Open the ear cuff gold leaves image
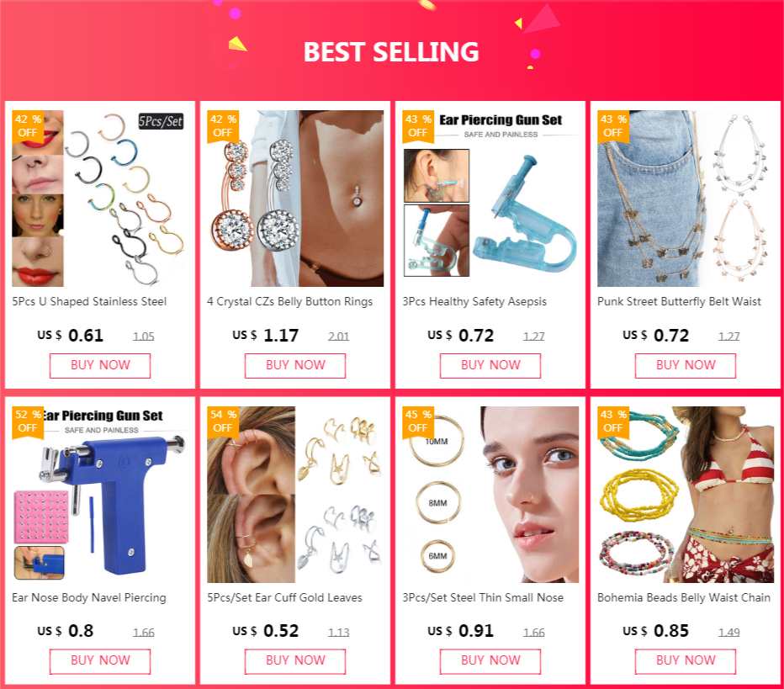This screenshot has width=784, height=689. pos(295,495)
